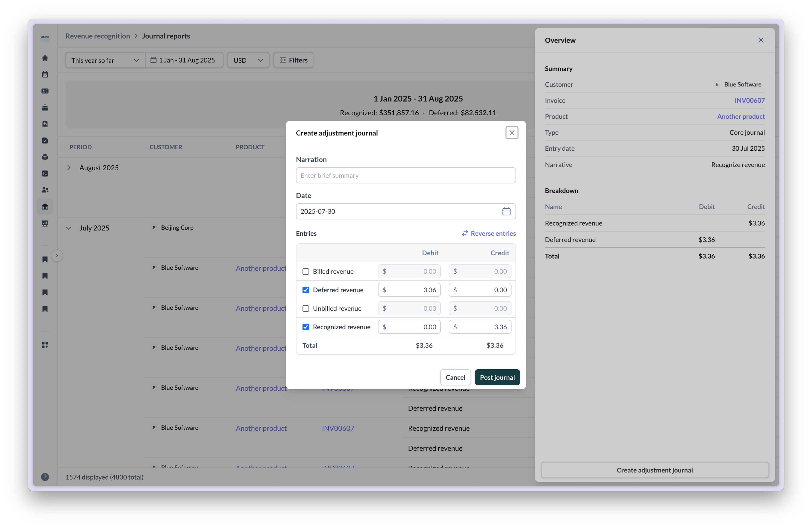The image size is (812, 528).
Task: Open the 'This year so far' dropdown
Action: (x=105, y=60)
